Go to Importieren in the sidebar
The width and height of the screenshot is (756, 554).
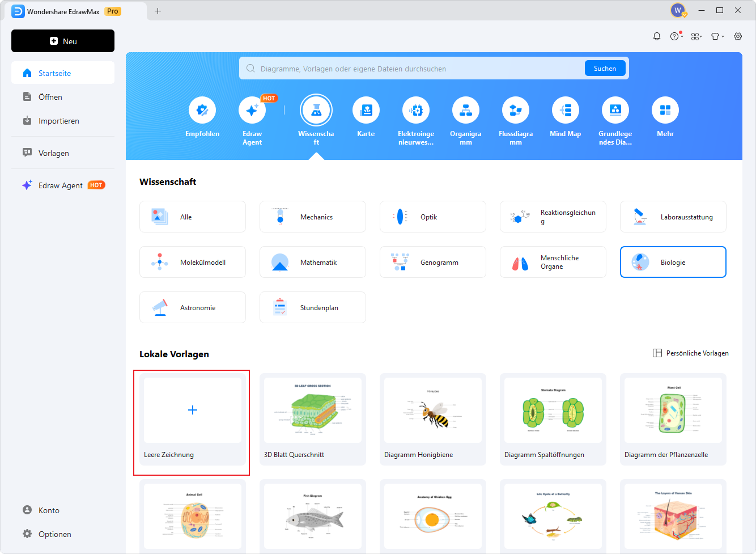(58, 121)
